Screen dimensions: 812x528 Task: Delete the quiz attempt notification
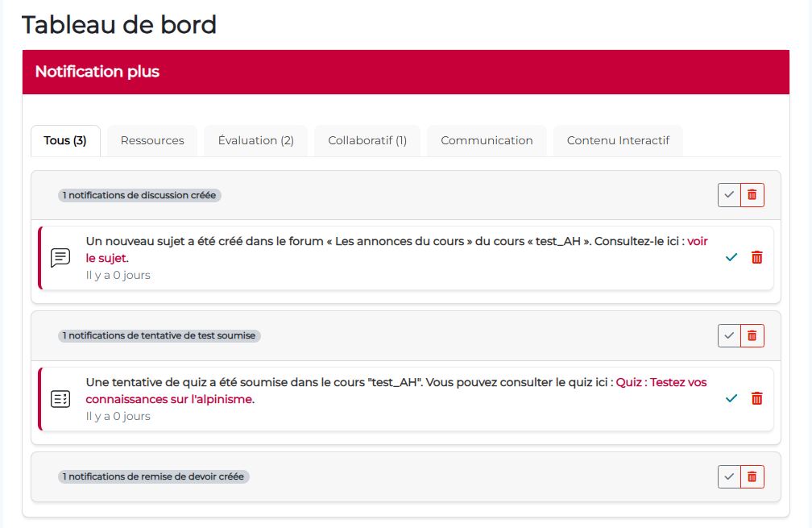[756, 398]
